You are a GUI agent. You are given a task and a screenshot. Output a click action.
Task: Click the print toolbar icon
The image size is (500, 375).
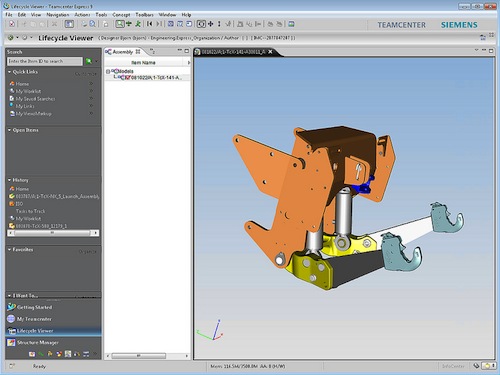84,24
